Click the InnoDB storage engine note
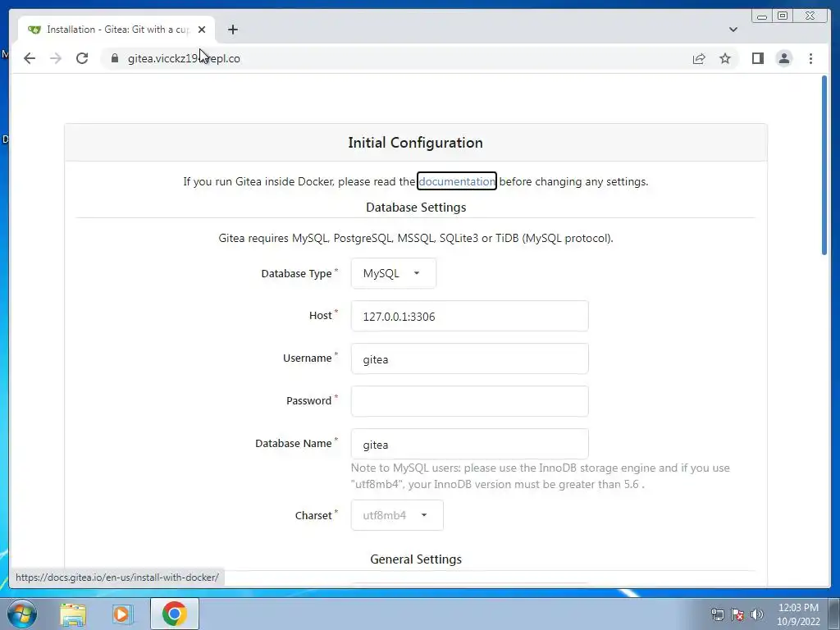The width and height of the screenshot is (840, 630). click(x=540, y=476)
